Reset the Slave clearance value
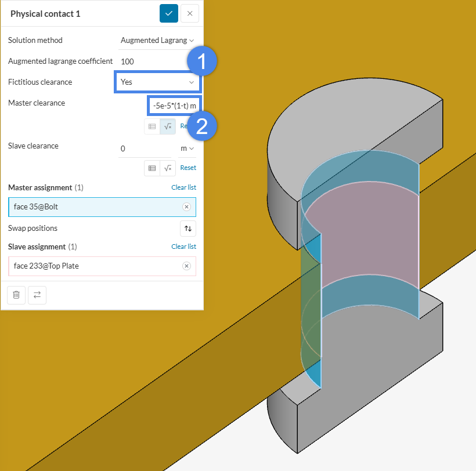Image resolution: width=476 pixels, height=471 pixels. pyautogui.click(x=187, y=168)
